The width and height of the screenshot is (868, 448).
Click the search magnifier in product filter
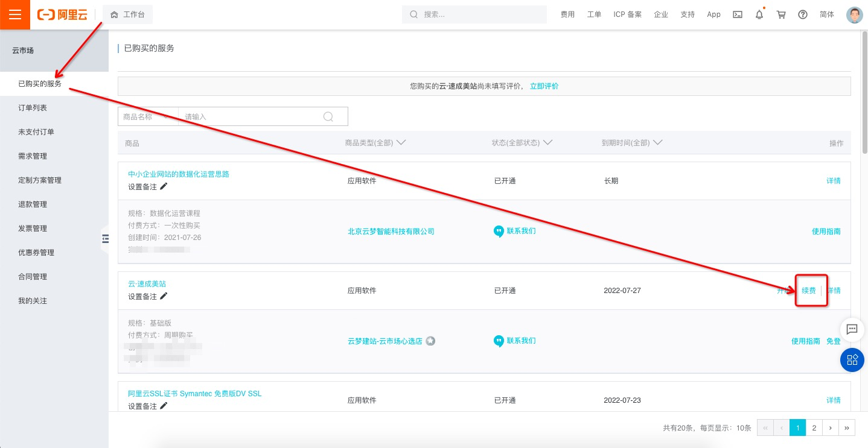pyautogui.click(x=328, y=117)
